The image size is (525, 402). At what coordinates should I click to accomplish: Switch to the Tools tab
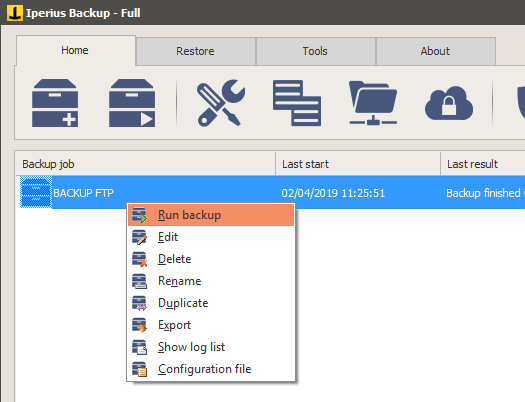pyautogui.click(x=315, y=51)
